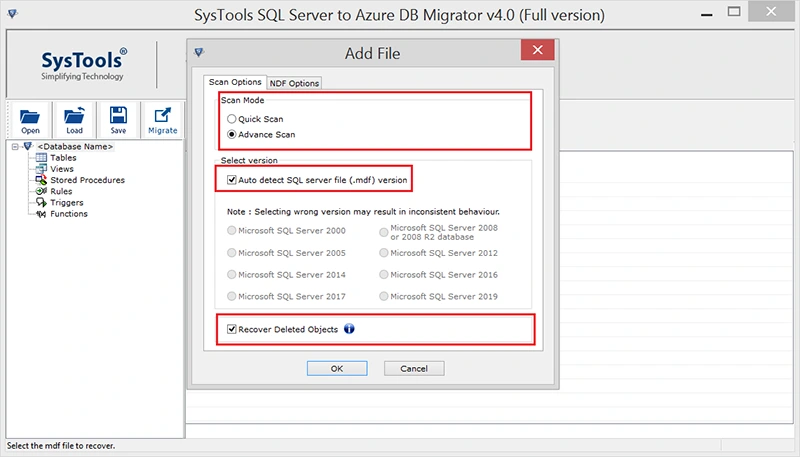Click the Cancel button

(414, 368)
